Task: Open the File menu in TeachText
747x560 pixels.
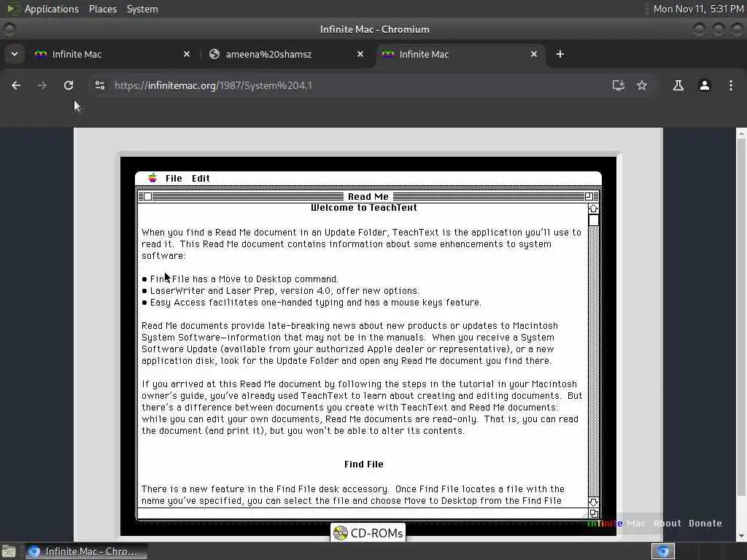Action: coord(174,178)
